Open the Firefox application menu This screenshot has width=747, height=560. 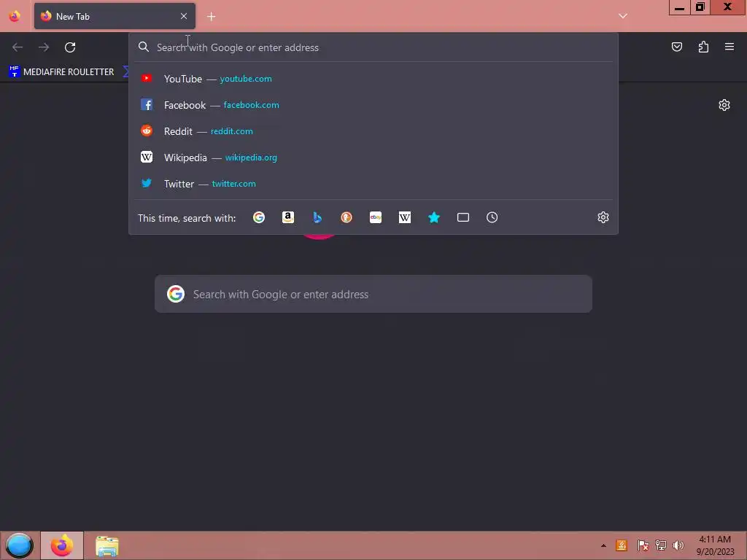(729, 47)
